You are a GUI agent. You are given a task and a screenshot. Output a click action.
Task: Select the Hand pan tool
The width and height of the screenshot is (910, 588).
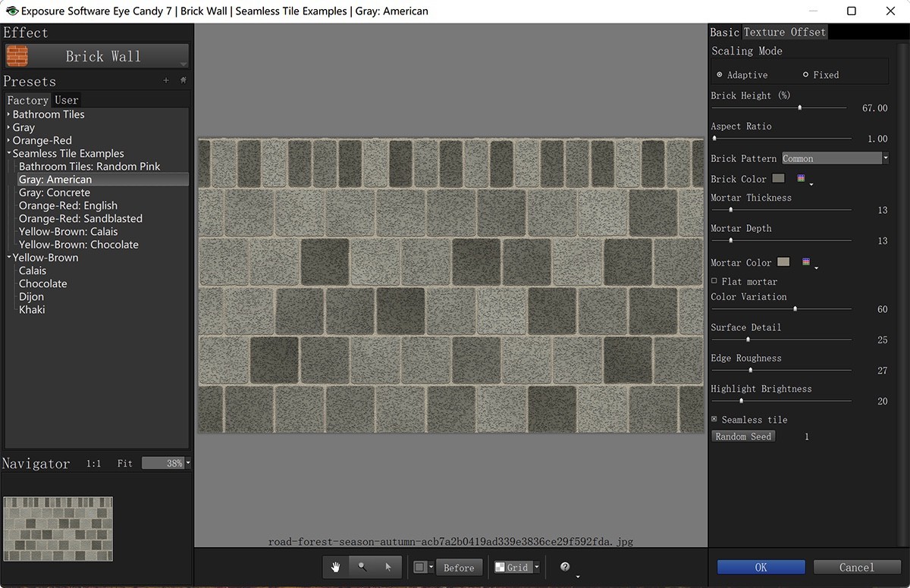click(x=335, y=567)
